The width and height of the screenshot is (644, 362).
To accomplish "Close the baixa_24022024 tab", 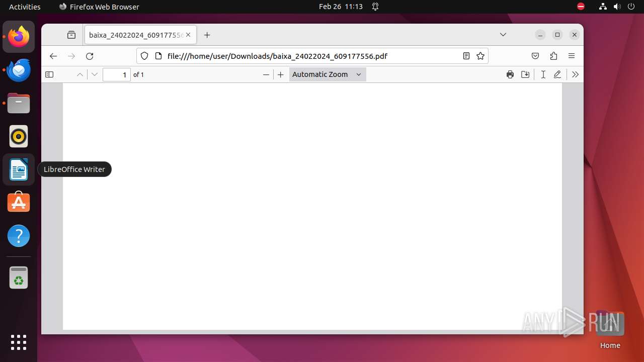I will pyautogui.click(x=188, y=35).
